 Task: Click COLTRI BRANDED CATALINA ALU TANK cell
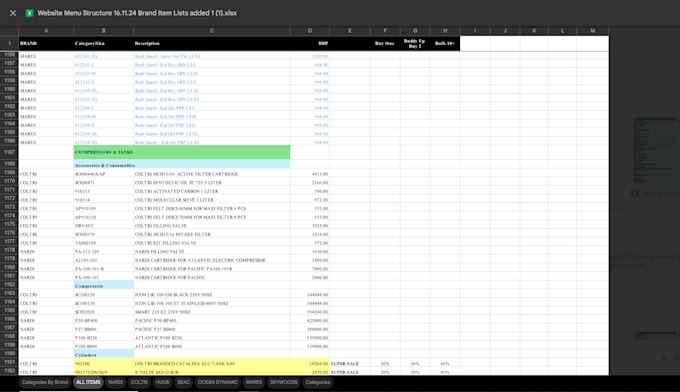[212, 363]
